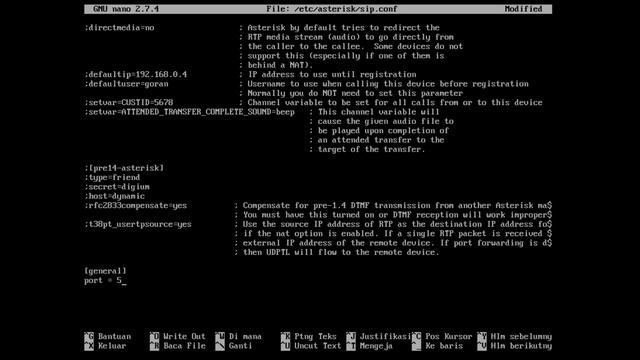Click the Write Out shortcut
Viewport: 640px width, 360px height.
tap(178, 337)
